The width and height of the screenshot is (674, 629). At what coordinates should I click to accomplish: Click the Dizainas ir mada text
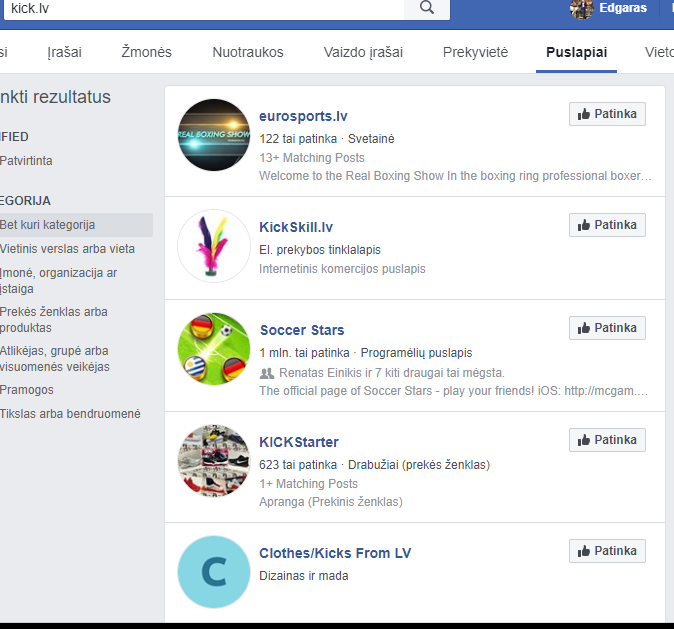pos(303,576)
